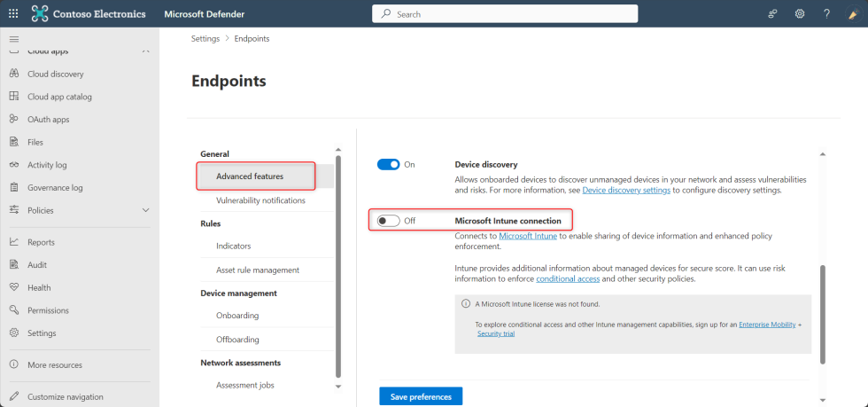
Task: Open the conditional access link
Action: [x=568, y=279]
